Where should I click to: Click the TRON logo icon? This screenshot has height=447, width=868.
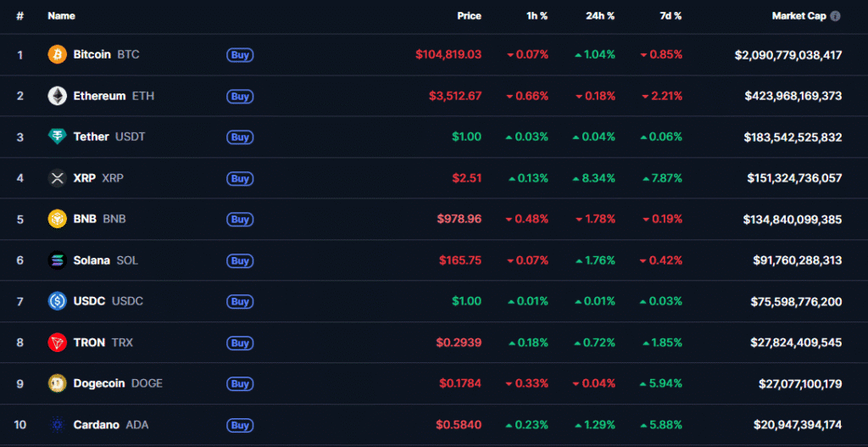(x=58, y=343)
